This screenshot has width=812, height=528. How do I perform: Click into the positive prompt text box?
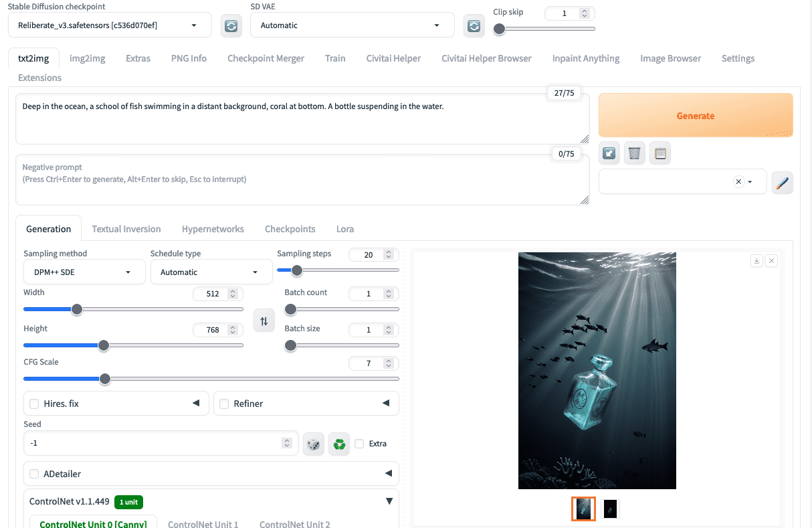click(302, 118)
